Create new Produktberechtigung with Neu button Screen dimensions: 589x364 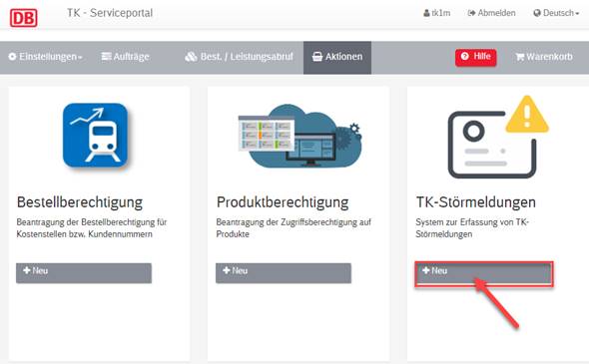pyautogui.click(x=284, y=273)
